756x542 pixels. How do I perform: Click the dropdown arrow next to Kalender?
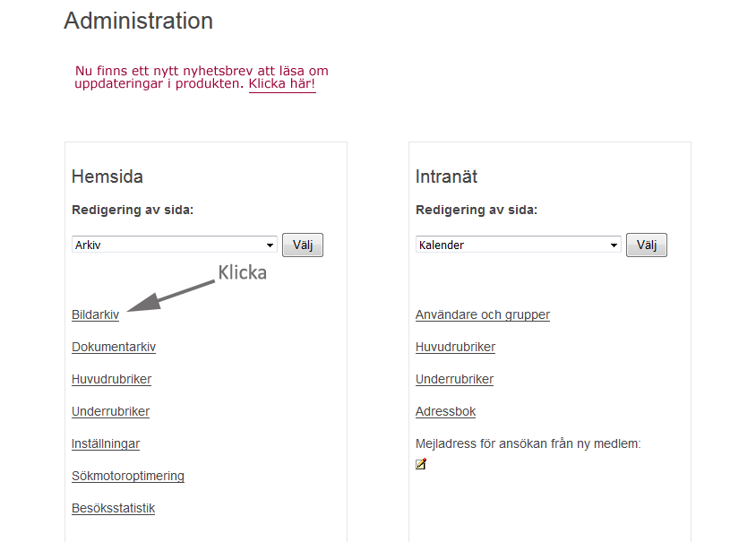614,245
